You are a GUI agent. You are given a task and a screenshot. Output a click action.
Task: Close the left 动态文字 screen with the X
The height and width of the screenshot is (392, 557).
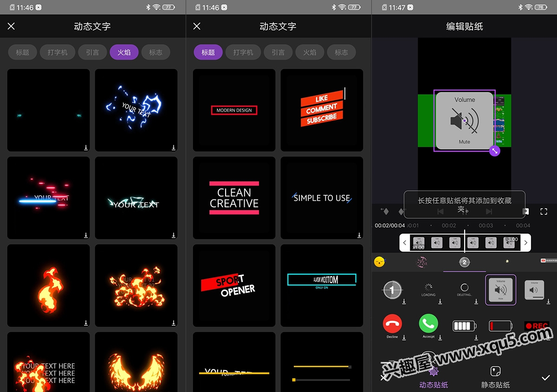point(11,26)
